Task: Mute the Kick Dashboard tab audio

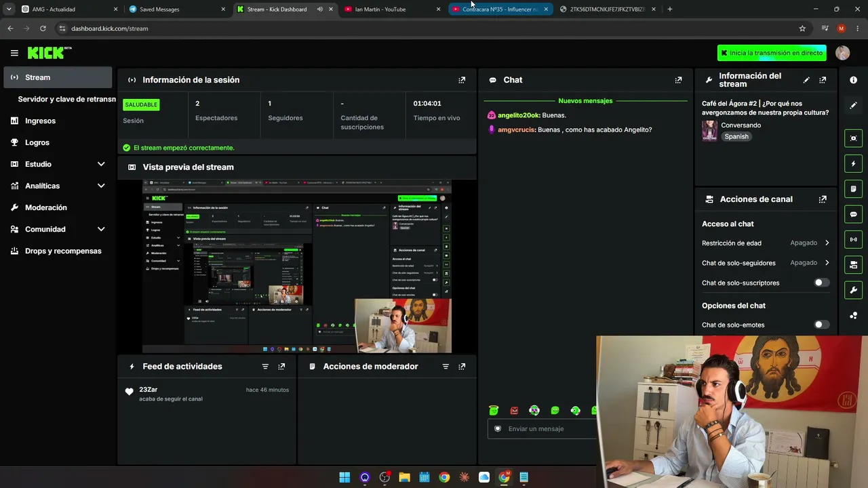Action: [320, 9]
